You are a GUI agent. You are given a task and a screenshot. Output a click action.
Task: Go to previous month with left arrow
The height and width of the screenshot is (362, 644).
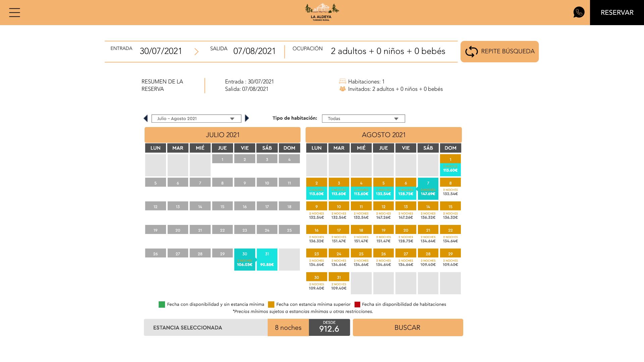pyautogui.click(x=146, y=118)
